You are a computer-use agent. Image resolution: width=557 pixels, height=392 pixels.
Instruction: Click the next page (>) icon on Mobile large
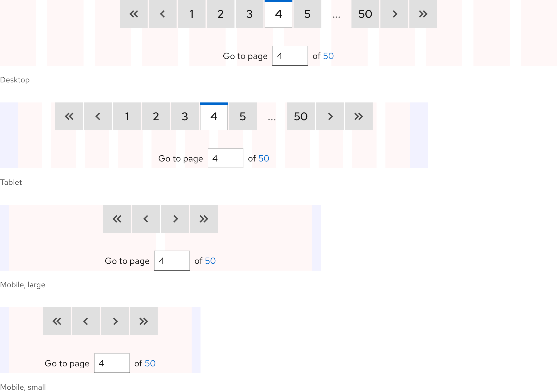176,219
